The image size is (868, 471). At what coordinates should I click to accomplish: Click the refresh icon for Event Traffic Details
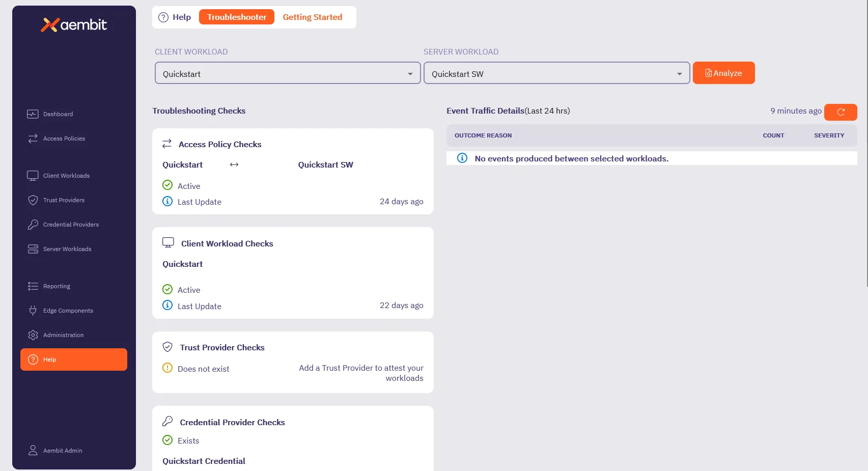coord(840,112)
